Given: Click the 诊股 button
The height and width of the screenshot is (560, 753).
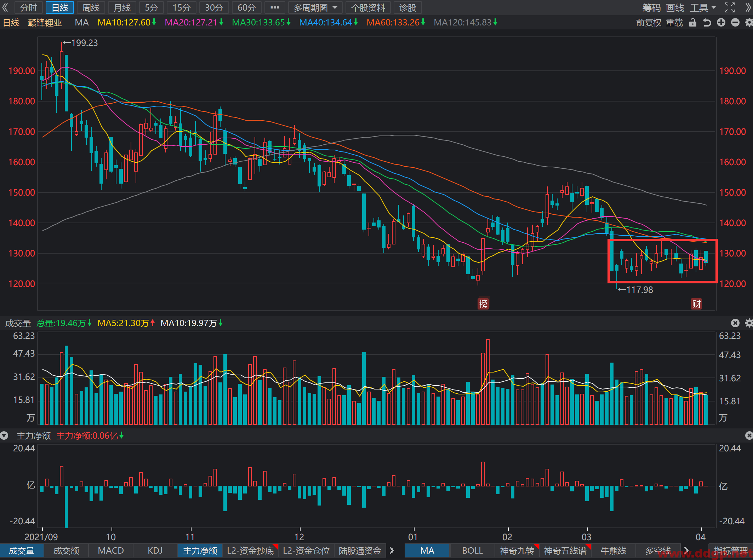Looking at the screenshot, I should (x=407, y=7).
